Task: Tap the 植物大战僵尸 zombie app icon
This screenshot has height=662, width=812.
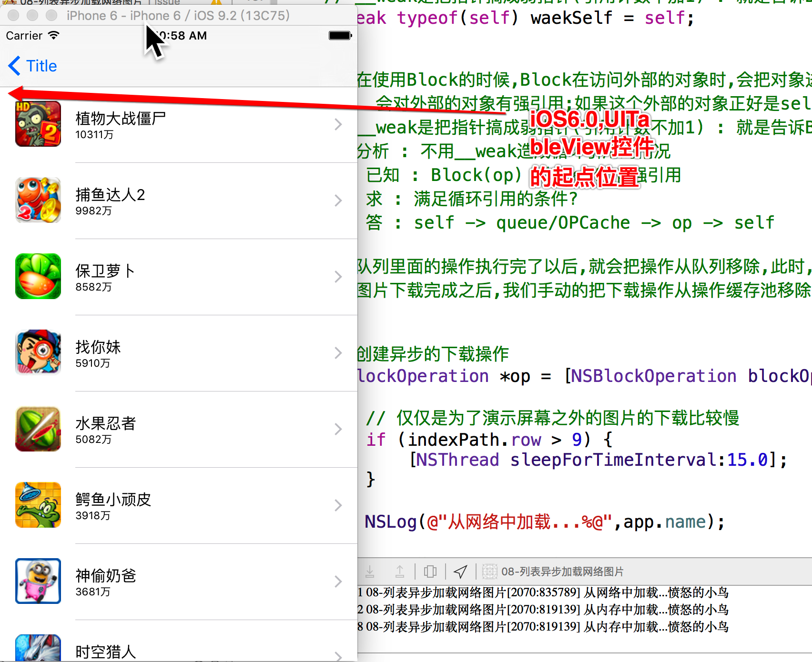Action: point(38,124)
